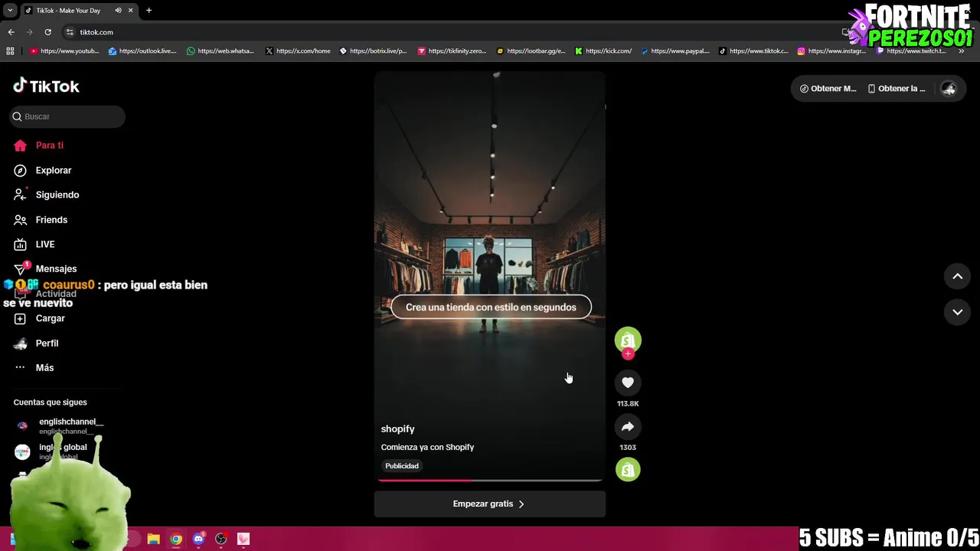Open the WhatsApp web bookmark

click(220, 51)
